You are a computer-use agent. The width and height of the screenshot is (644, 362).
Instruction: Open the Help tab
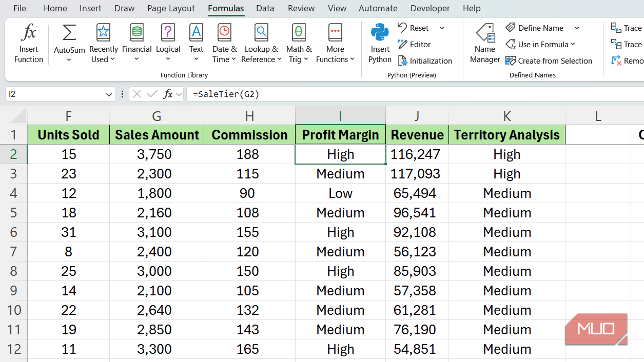click(472, 8)
